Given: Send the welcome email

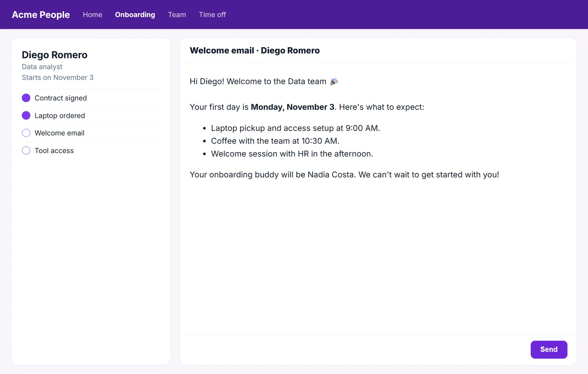Looking at the screenshot, I should point(549,349).
